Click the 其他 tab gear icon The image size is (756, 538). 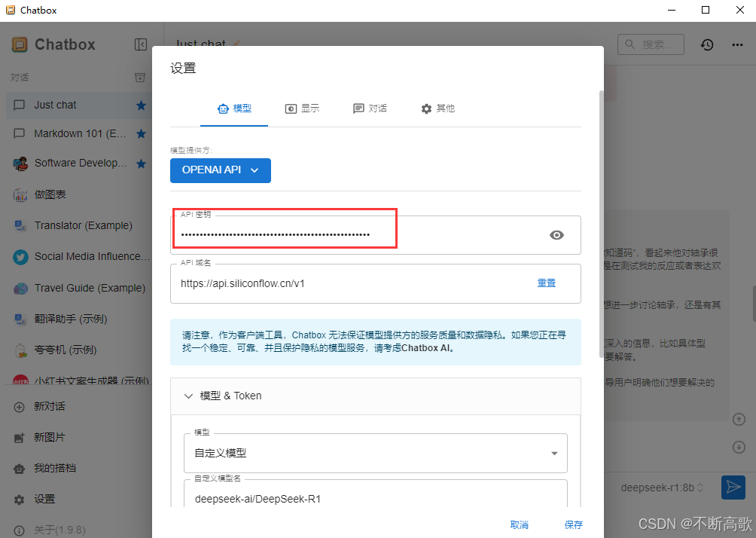426,109
